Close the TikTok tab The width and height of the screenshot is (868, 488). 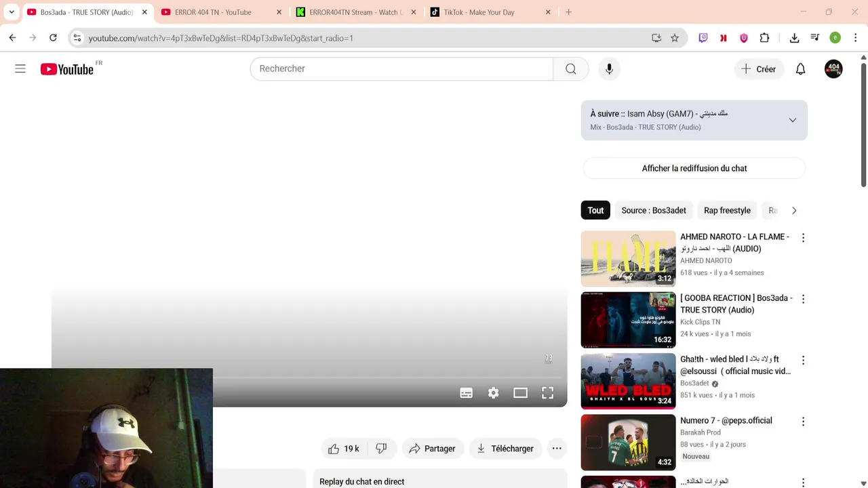pyautogui.click(x=548, y=12)
